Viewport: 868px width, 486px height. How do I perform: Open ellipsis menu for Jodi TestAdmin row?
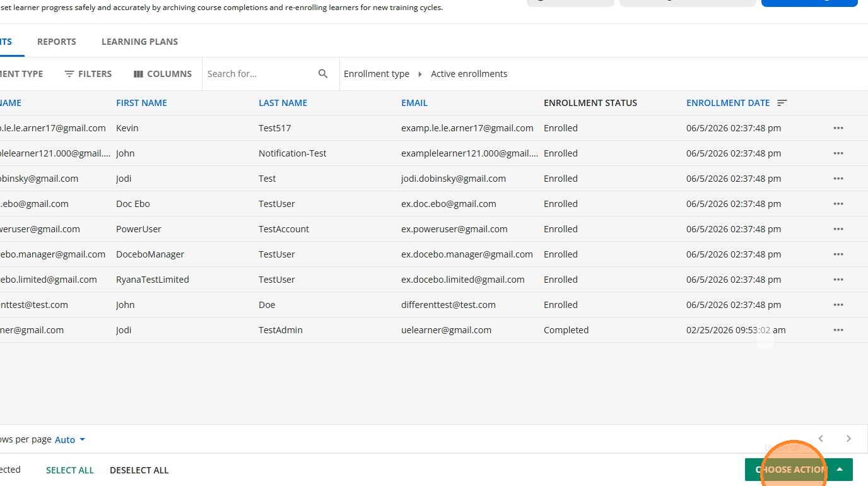[x=838, y=330]
